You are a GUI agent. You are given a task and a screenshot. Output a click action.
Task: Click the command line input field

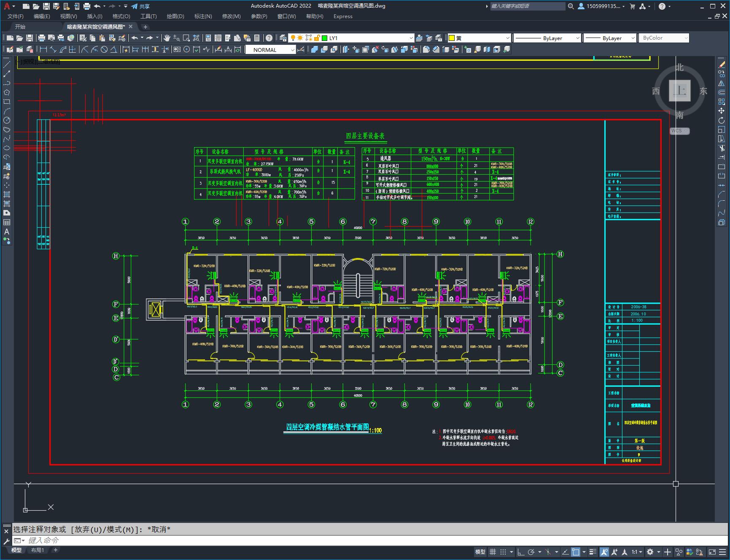tap(371, 541)
